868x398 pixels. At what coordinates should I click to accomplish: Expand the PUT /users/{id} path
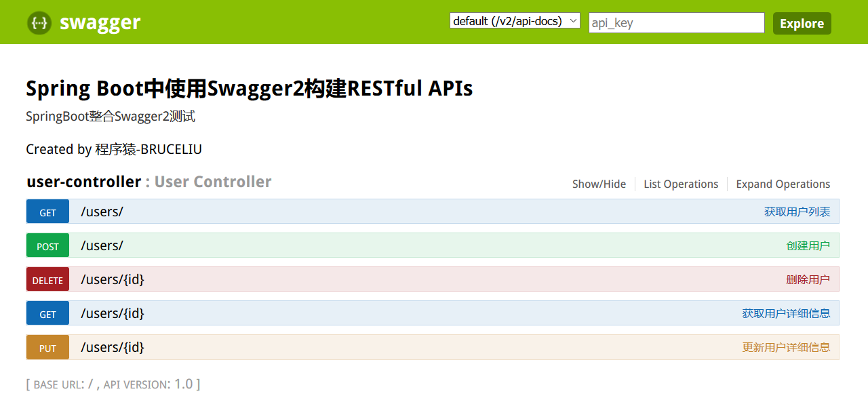pyautogui.click(x=113, y=347)
